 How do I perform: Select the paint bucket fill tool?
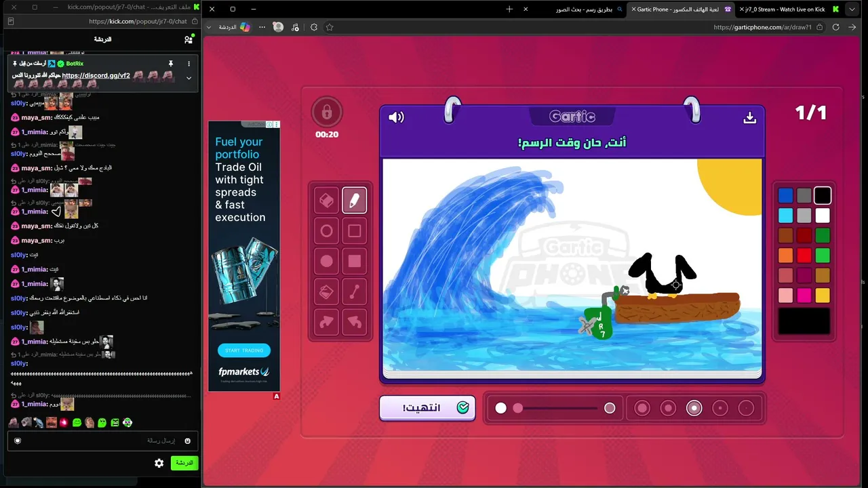pos(326,292)
